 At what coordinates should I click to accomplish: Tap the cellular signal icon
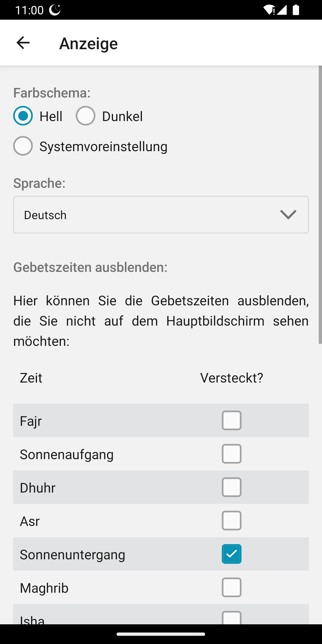point(282,10)
